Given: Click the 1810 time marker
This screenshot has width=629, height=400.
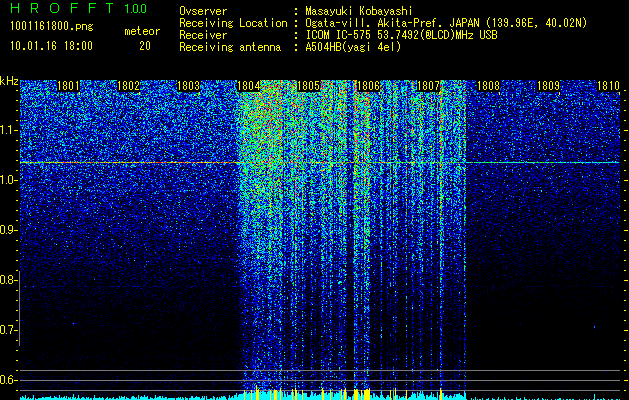Looking at the screenshot, I should click(x=609, y=86).
